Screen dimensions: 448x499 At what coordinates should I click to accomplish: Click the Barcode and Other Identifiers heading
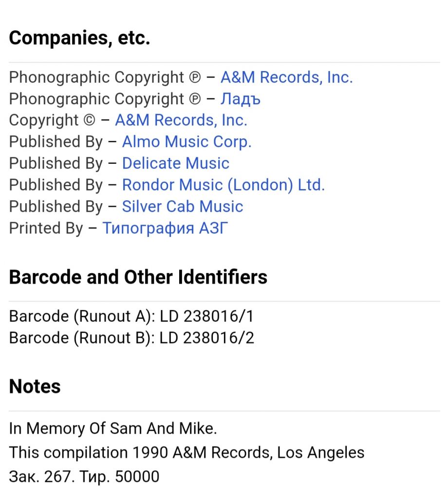tap(138, 277)
